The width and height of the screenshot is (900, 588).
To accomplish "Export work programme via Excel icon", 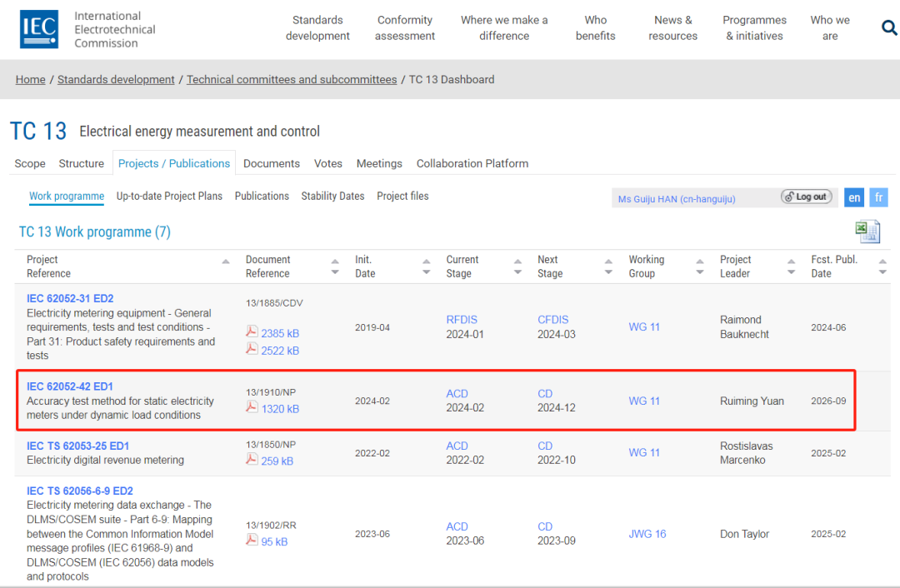I will coord(867,232).
